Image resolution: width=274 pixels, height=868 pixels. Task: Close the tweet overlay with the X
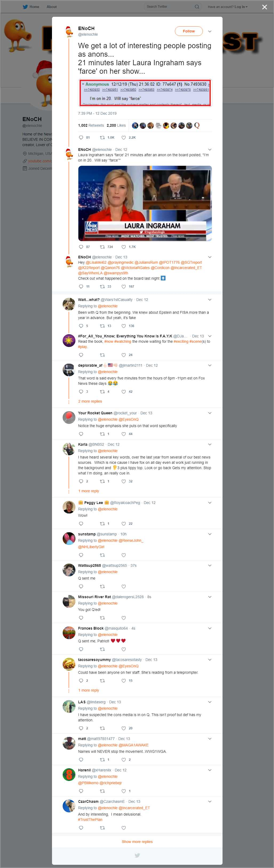(265, 7)
